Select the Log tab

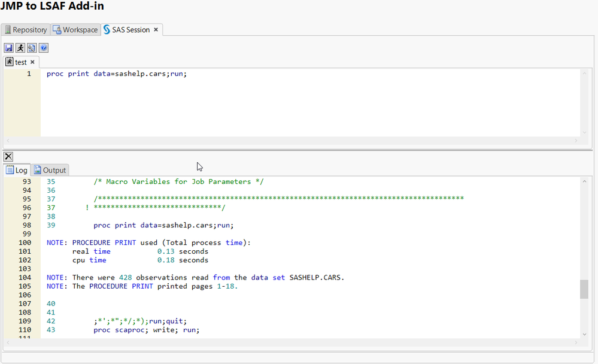pos(17,170)
